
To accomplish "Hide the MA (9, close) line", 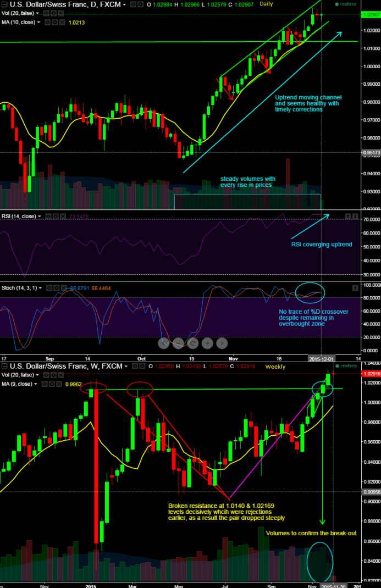I will tap(45, 384).
